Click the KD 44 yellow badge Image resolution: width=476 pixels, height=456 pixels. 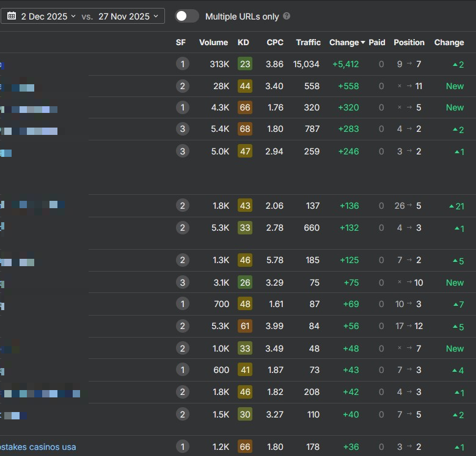point(245,86)
